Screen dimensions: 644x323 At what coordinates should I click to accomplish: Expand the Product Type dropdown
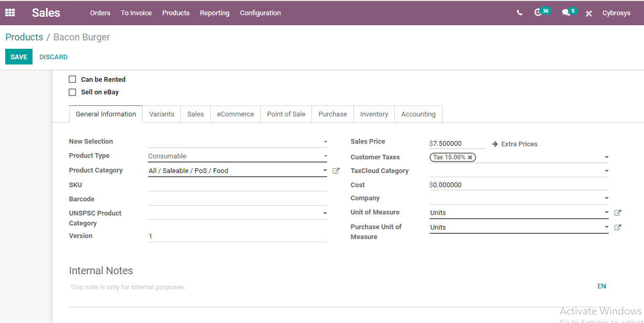pos(237,156)
